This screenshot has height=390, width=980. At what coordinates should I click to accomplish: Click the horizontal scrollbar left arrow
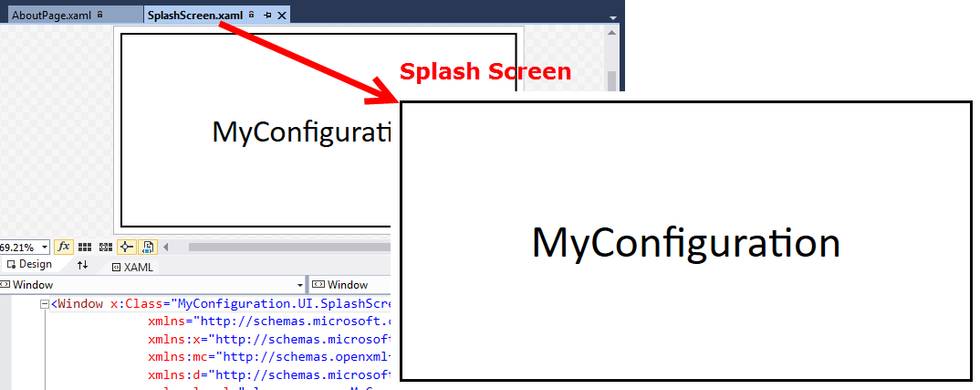coord(166,248)
